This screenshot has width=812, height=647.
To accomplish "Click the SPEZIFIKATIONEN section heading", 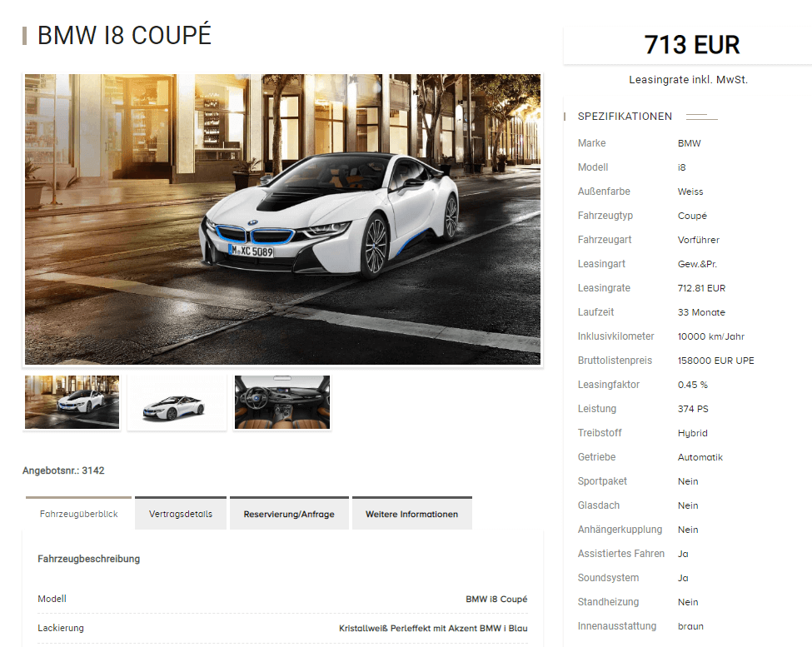I will tap(625, 117).
